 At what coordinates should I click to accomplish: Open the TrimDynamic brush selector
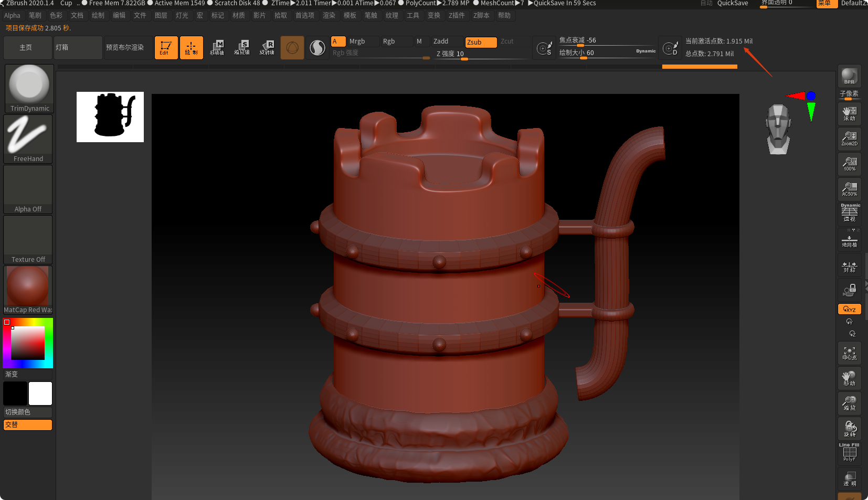click(29, 85)
